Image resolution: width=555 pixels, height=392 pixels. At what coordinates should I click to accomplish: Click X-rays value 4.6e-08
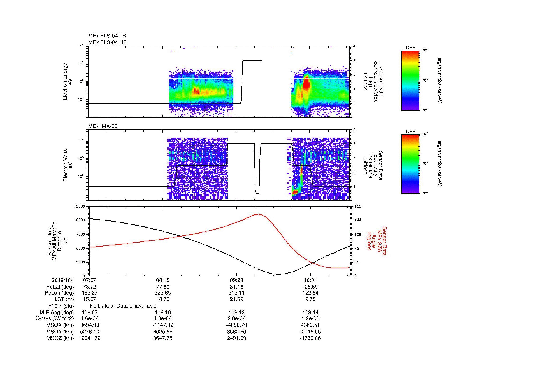tap(89, 318)
